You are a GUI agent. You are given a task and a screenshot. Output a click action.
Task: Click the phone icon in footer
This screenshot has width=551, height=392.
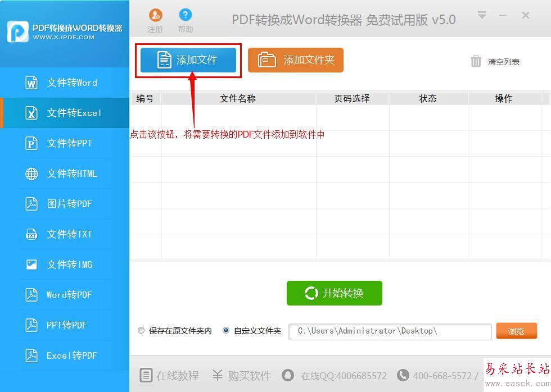[x=403, y=375]
